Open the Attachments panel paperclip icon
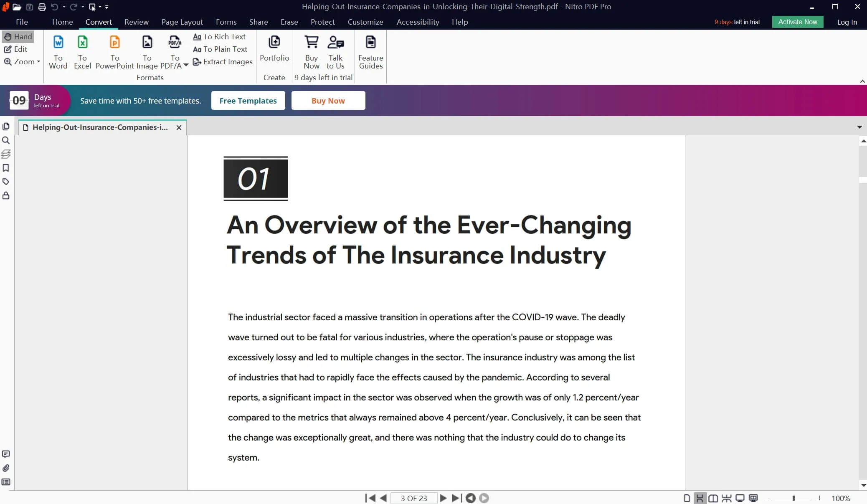This screenshot has width=867, height=504. point(6,468)
